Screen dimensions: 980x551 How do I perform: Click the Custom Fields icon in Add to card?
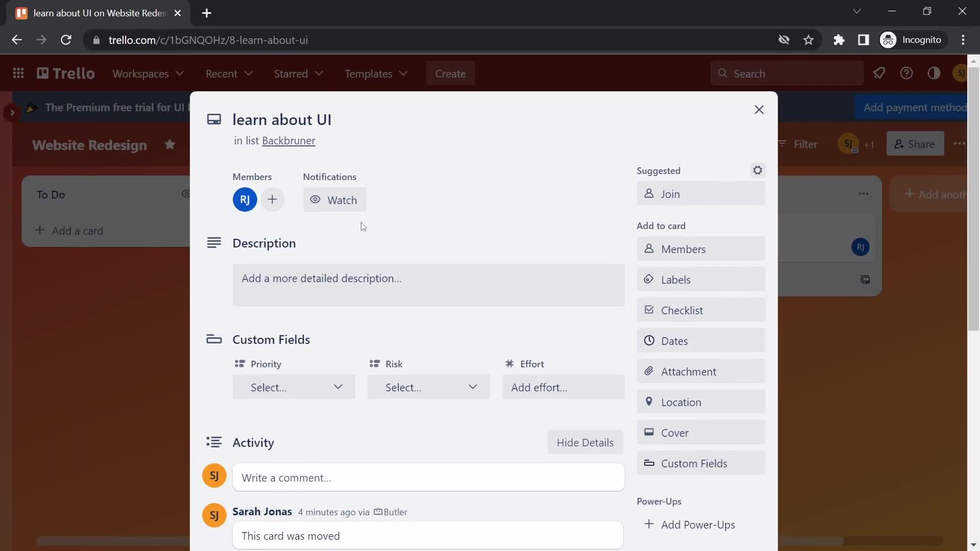coord(648,463)
